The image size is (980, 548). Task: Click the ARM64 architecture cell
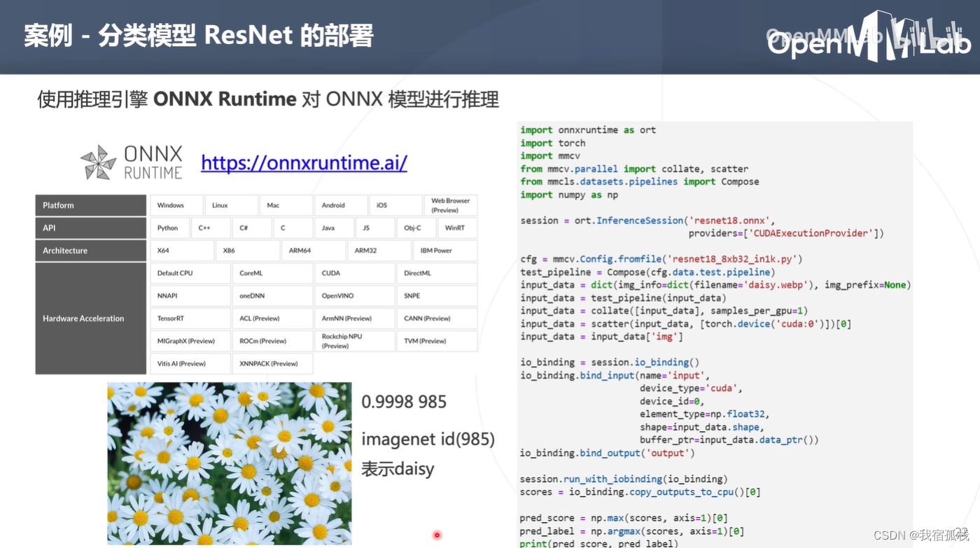tap(314, 251)
